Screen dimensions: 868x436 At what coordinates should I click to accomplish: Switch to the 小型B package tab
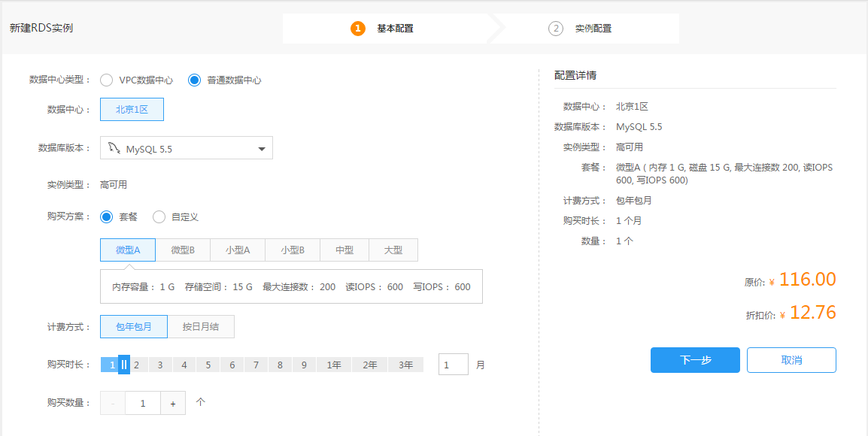(x=293, y=250)
